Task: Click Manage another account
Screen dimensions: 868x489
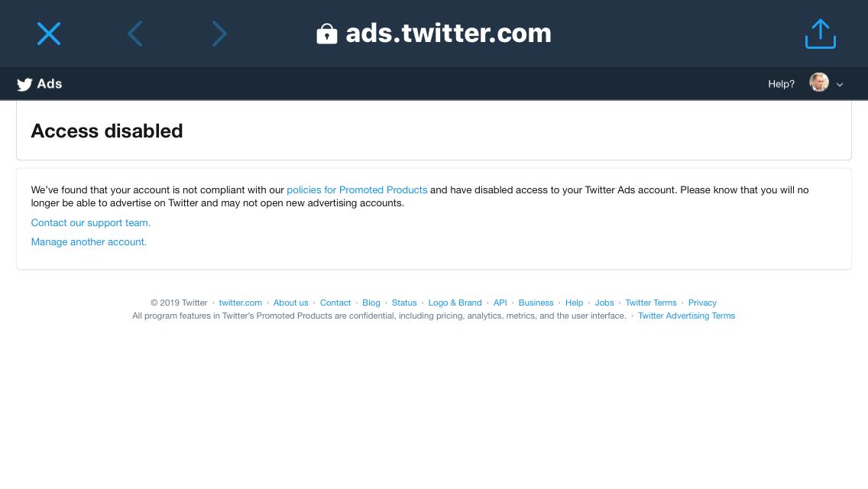Action: pos(89,242)
